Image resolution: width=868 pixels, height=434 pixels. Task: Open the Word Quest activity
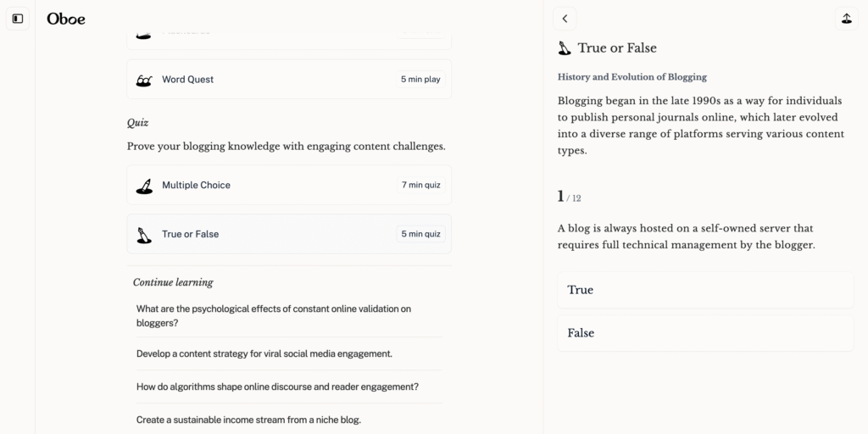point(289,79)
